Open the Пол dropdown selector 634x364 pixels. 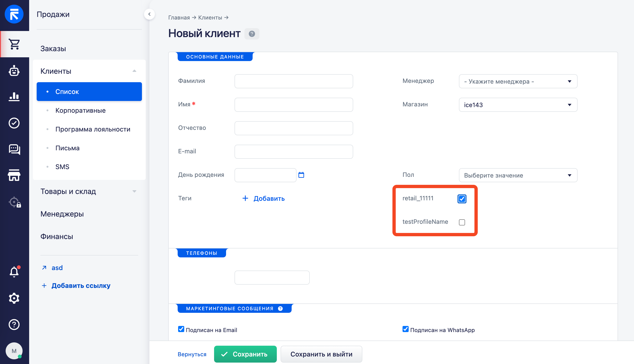click(x=518, y=175)
